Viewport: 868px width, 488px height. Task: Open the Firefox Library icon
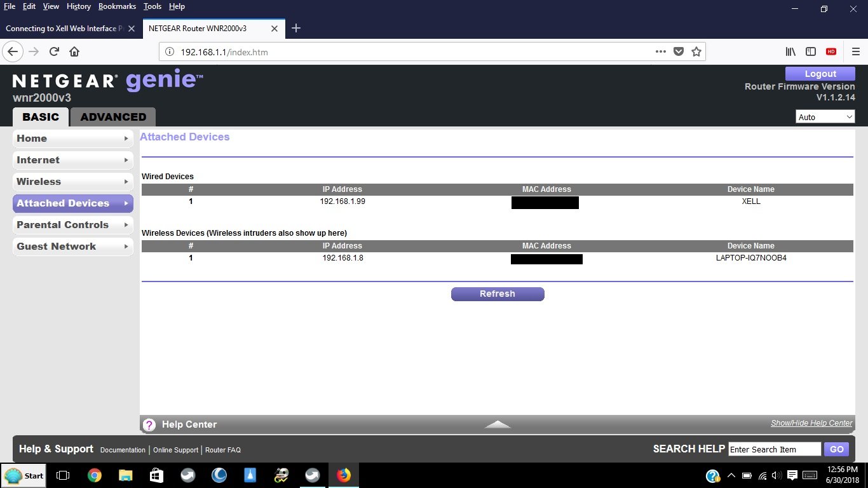(x=790, y=51)
